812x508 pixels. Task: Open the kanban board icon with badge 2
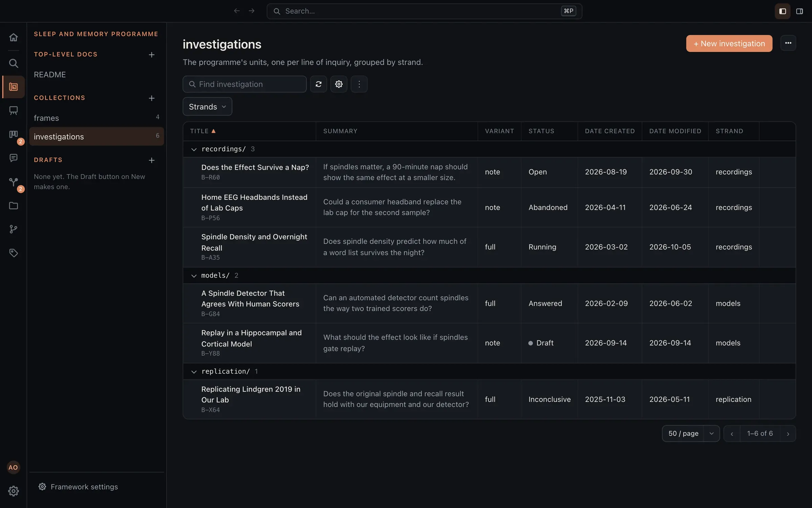pyautogui.click(x=13, y=134)
